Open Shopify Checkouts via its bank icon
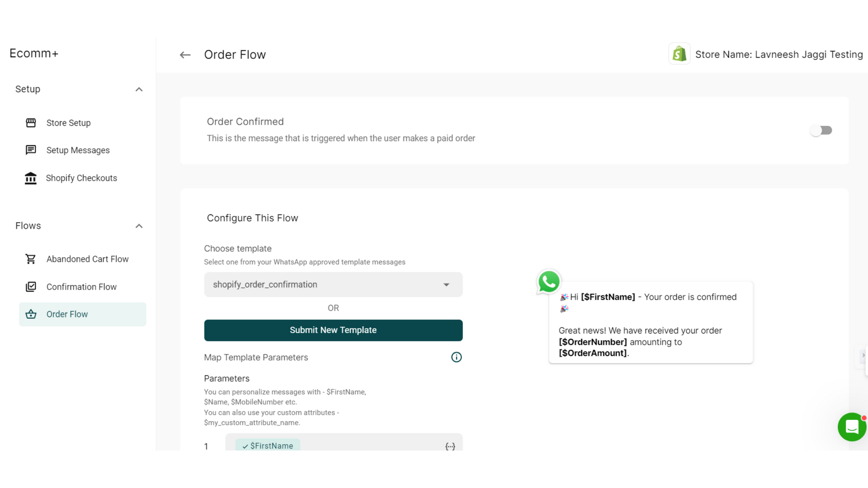 tap(30, 178)
